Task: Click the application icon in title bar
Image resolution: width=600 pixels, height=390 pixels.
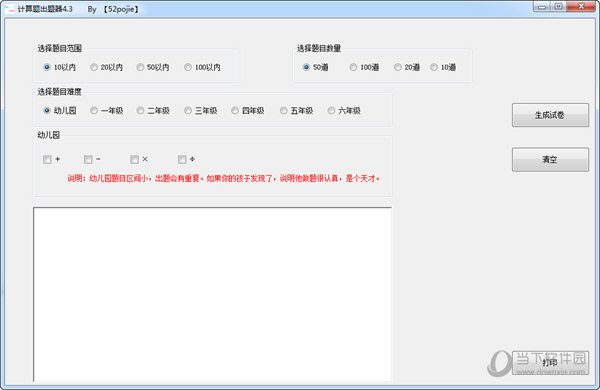Action: click(x=10, y=9)
